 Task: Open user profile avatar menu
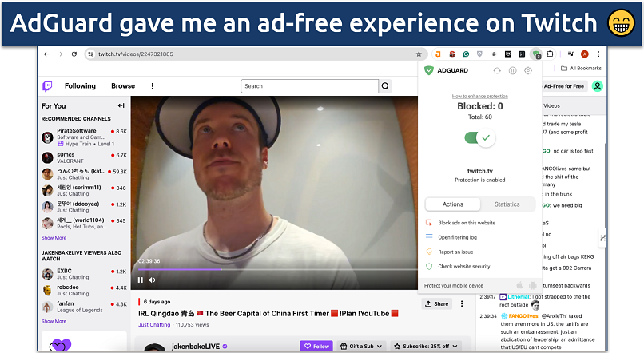598,86
